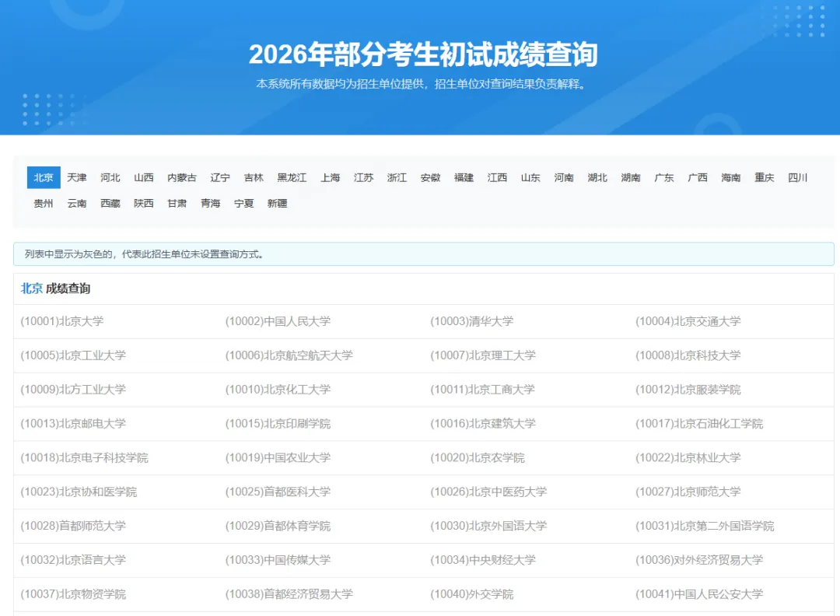Select (10009)北方工业大学
Image resolution: width=840 pixels, height=616 pixels.
[73, 390]
